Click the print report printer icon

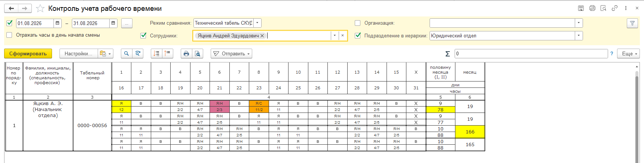pyautogui.click(x=186, y=53)
